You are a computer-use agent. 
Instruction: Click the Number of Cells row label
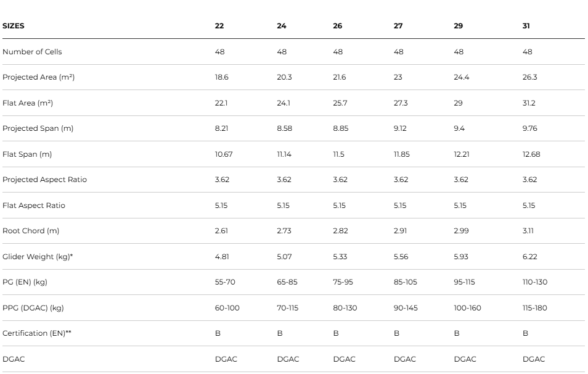(x=32, y=52)
